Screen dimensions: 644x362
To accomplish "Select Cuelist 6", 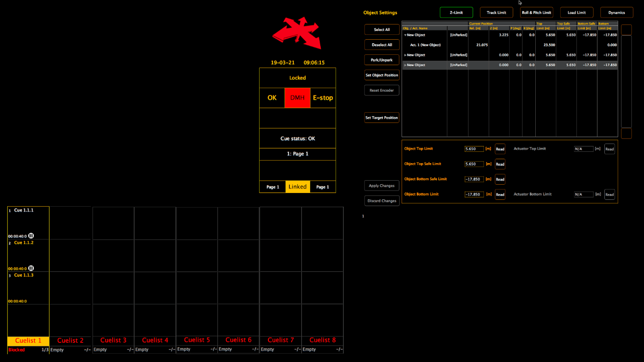I will click(x=239, y=340).
